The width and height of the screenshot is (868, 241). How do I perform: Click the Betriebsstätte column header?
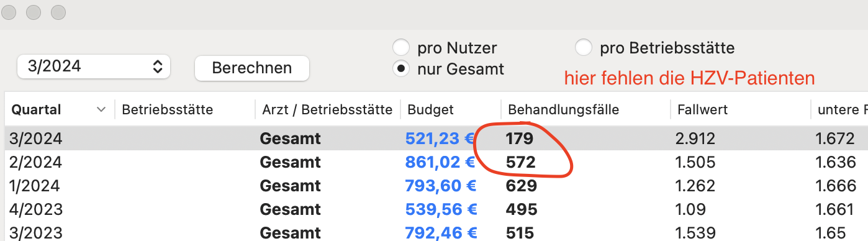168,110
